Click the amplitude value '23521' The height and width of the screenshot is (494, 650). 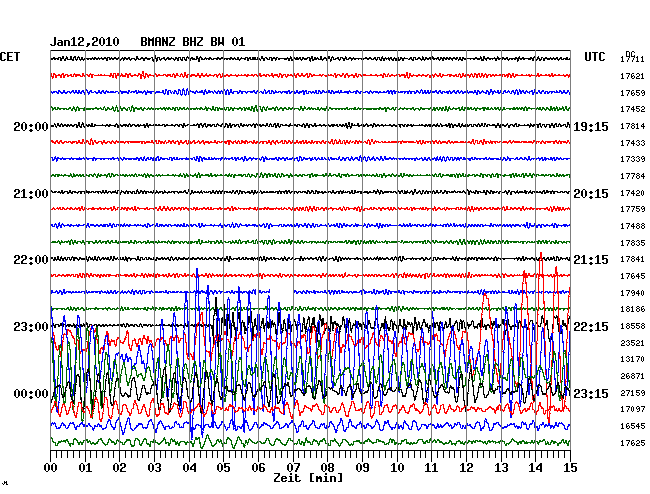(x=633, y=343)
